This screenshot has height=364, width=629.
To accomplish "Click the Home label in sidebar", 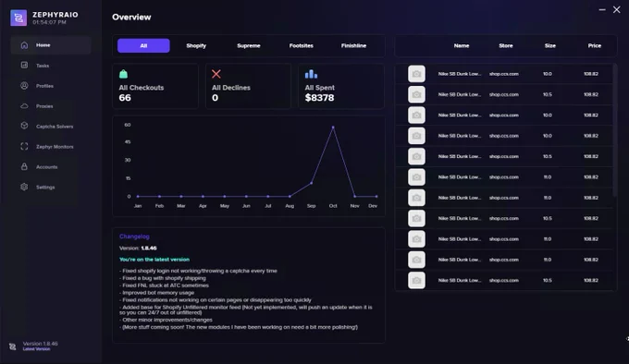I will click(x=43, y=45).
